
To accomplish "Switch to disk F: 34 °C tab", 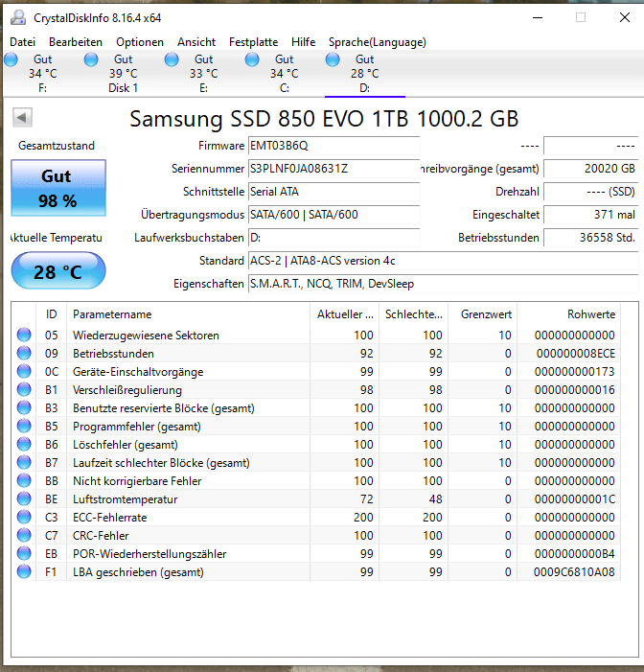I will [x=43, y=73].
